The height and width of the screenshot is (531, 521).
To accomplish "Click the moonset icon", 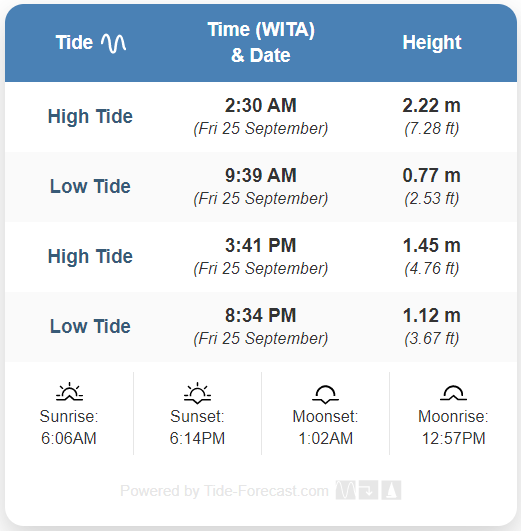I will click(x=325, y=394).
